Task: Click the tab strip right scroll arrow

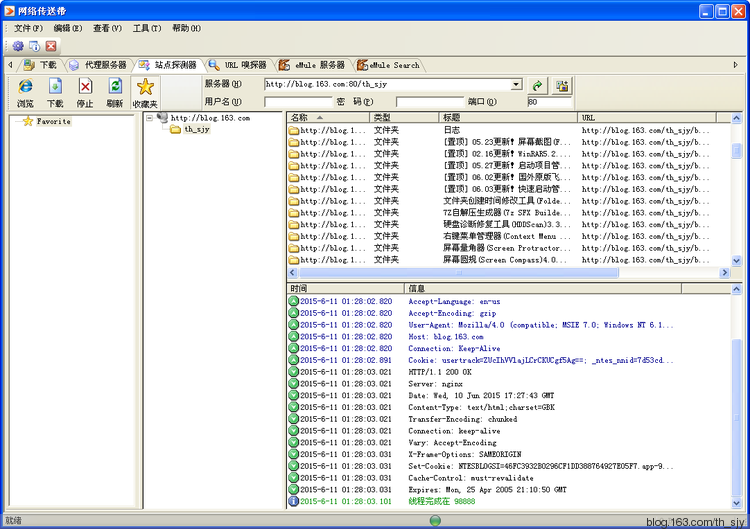Action: coord(736,65)
